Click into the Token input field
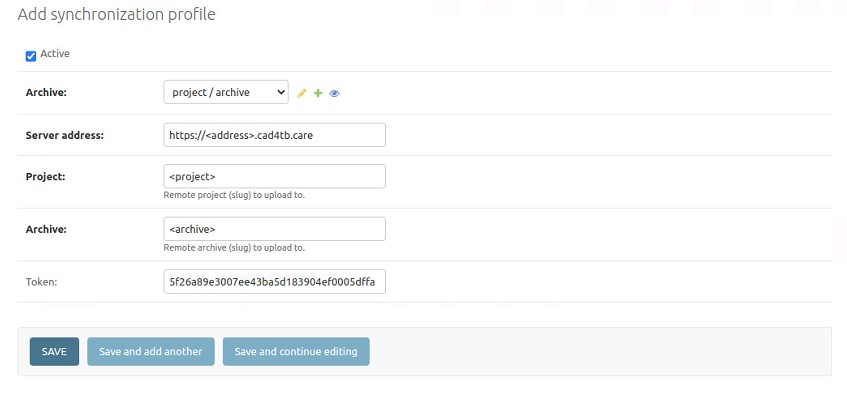Image resolution: width=847 pixels, height=407 pixels. [x=274, y=282]
